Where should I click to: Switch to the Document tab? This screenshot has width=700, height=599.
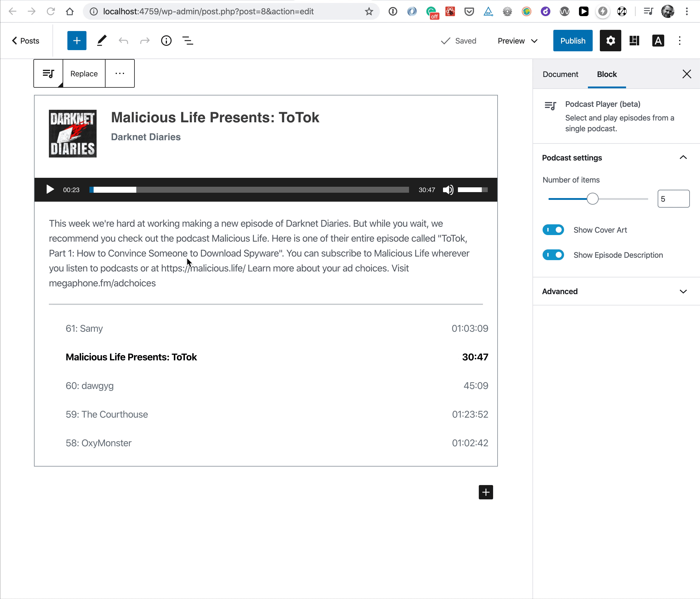[560, 74]
